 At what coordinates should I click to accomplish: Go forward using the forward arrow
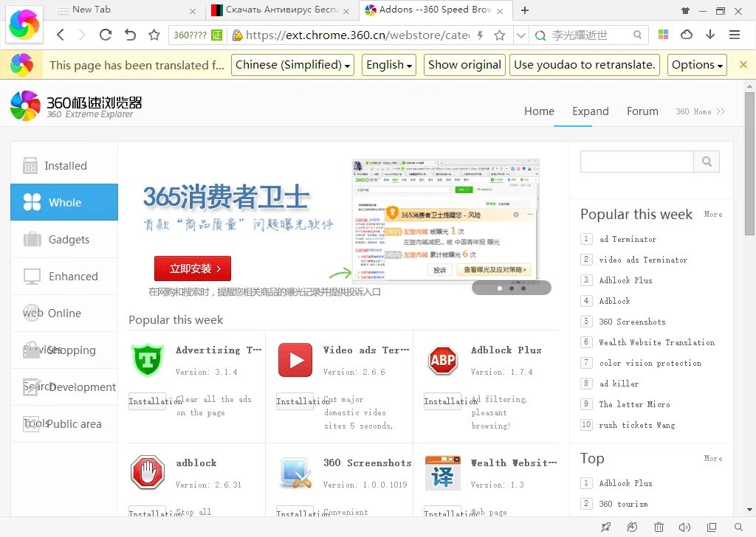(x=82, y=35)
